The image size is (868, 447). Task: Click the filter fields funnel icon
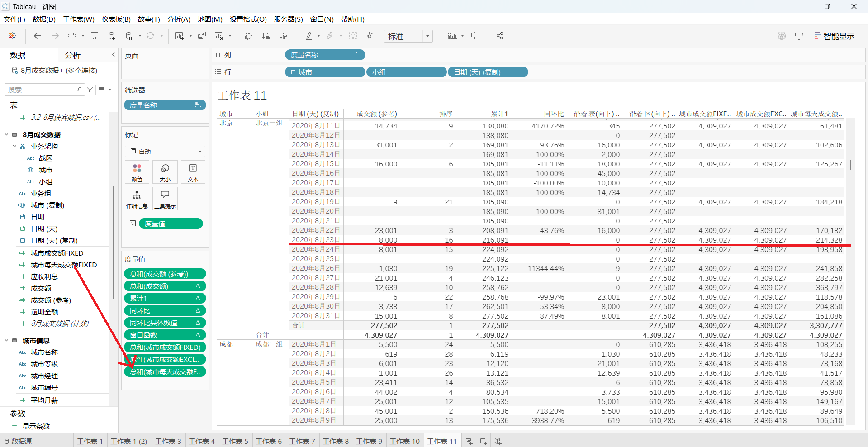point(90,90)
